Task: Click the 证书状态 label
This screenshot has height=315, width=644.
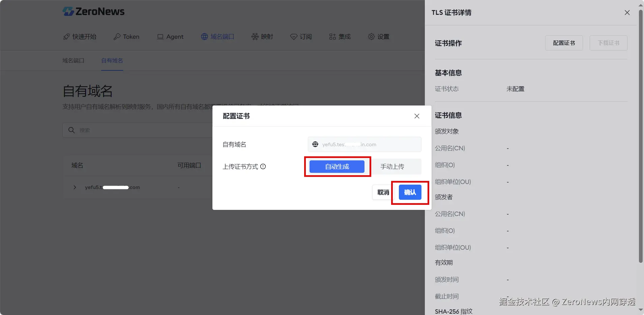Action: pyautogui.click(x=447, y=89)
